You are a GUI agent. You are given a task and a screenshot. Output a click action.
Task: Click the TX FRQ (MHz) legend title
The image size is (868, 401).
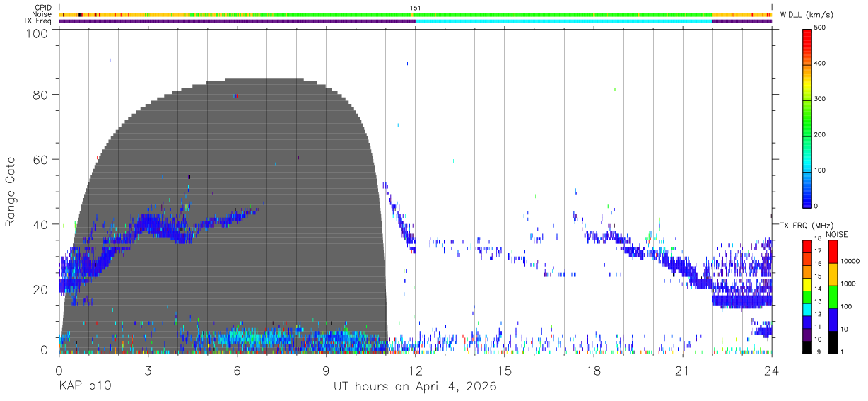pos(809,225)
